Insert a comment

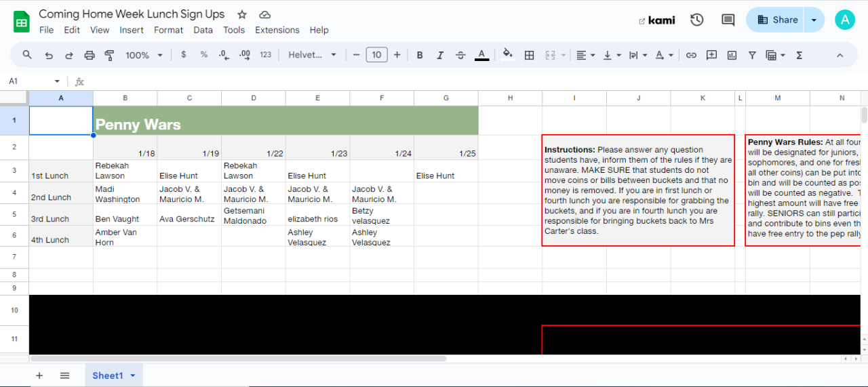coord(711,55)
